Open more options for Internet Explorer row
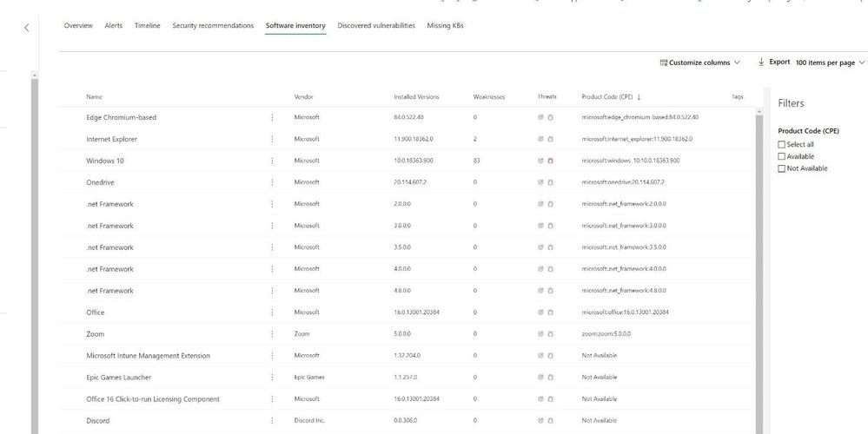Screen dimensions: 868x434 pos(272,139)
